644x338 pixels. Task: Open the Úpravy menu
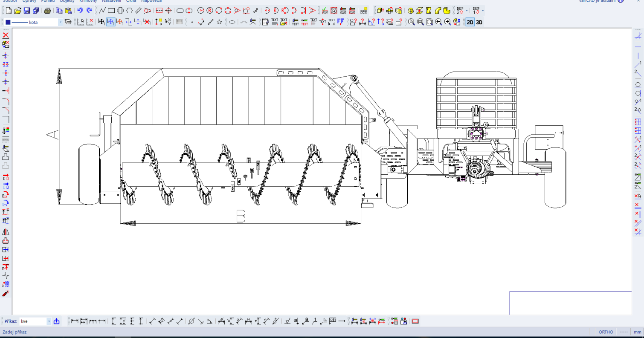pos(29,1)
